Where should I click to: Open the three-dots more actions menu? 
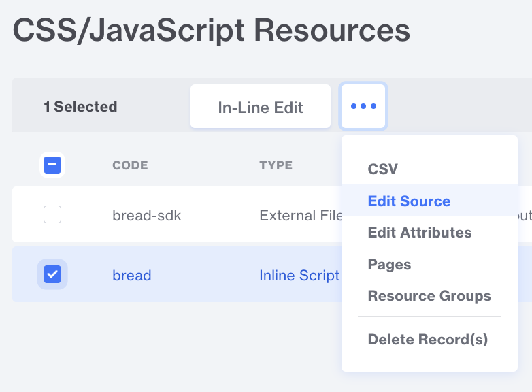[x=363, y=107]
